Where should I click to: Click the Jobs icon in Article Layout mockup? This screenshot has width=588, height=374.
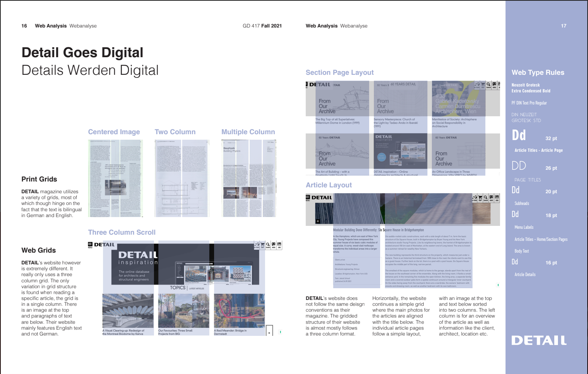[497, 198]
